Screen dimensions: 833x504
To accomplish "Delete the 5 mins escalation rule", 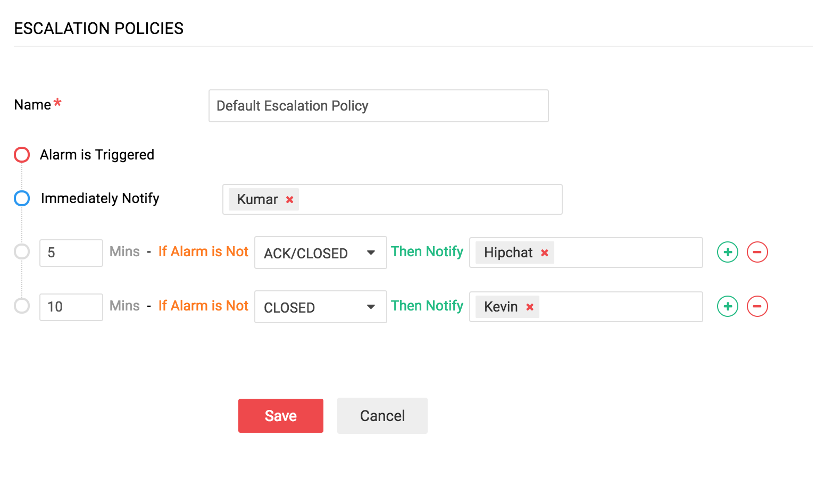I will click(x=757, y=252).
